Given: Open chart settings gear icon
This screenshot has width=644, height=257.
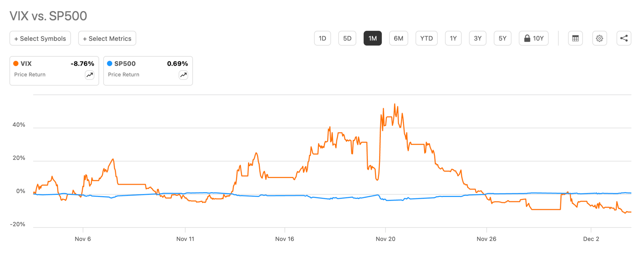Looking at the screenshot, I should pos(599,38).
